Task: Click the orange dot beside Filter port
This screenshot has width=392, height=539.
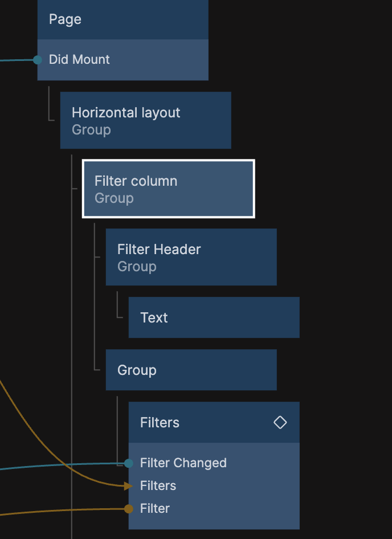Action: [x=129, y=509]
